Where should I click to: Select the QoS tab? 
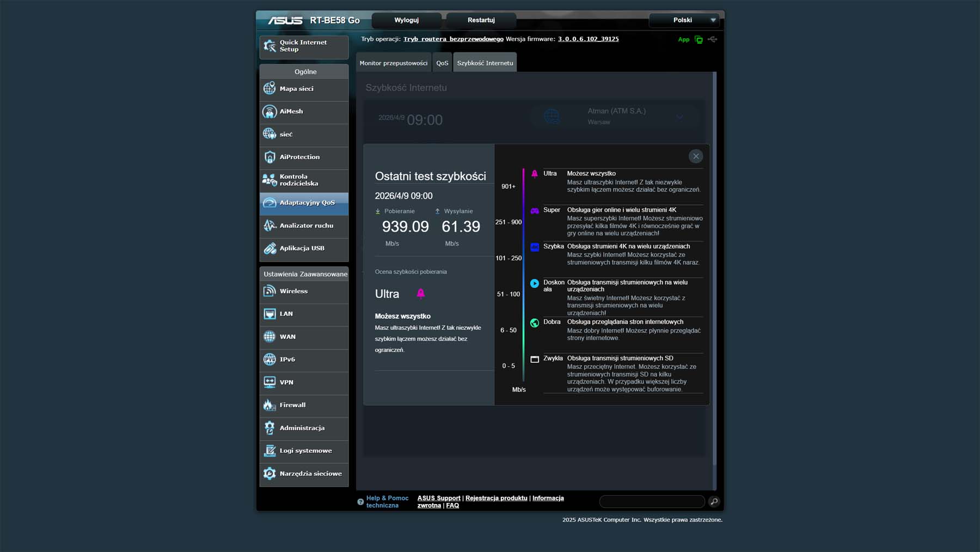[442, 63]
